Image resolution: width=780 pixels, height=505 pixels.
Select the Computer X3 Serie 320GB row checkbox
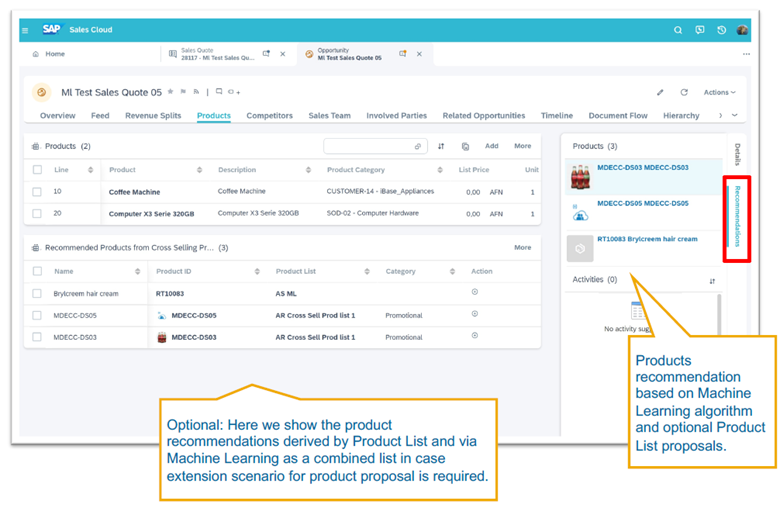[x=37, y=213]
